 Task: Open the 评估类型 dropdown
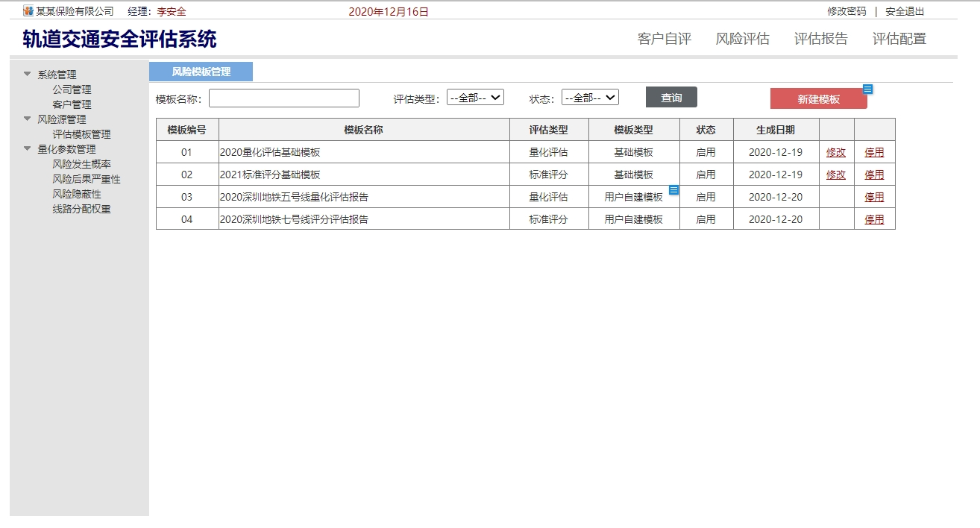[475, 98]
